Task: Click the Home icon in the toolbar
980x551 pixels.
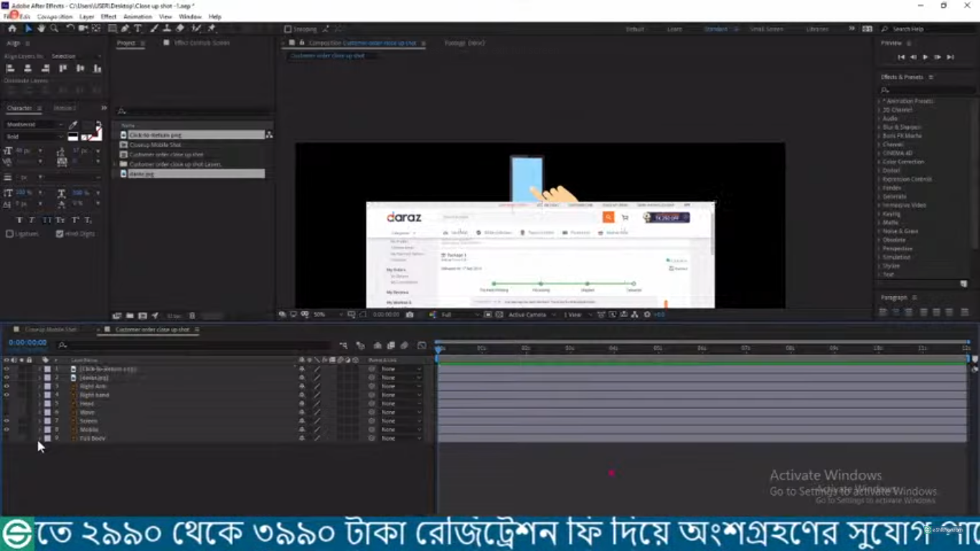Action: (12, 29)
